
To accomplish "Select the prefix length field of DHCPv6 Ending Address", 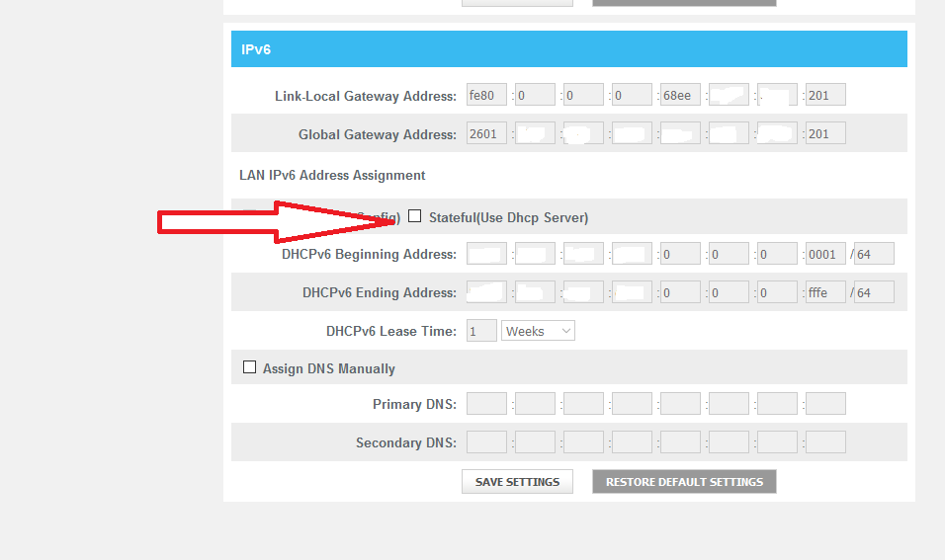I will (x=874, y=292).
